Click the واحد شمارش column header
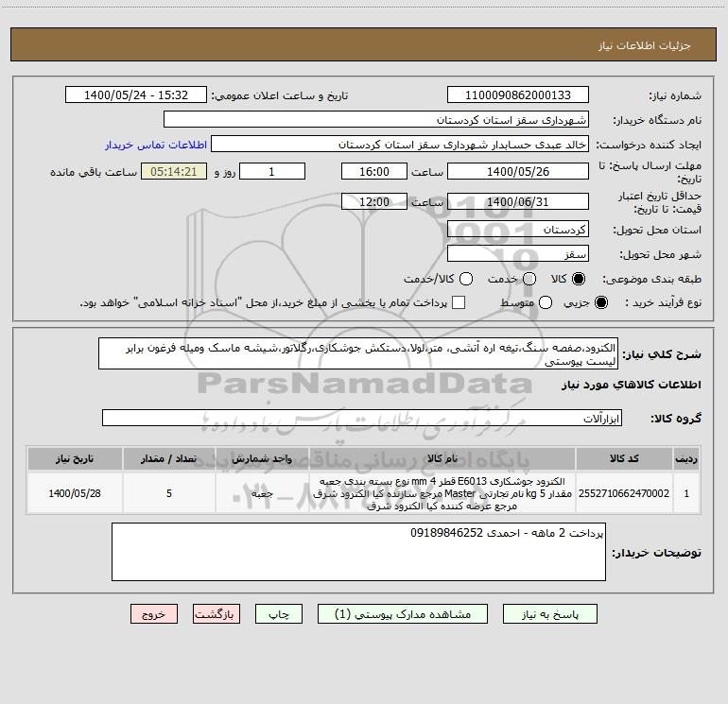The height and width of the screenshot is (704, 728). coord(262,458)
